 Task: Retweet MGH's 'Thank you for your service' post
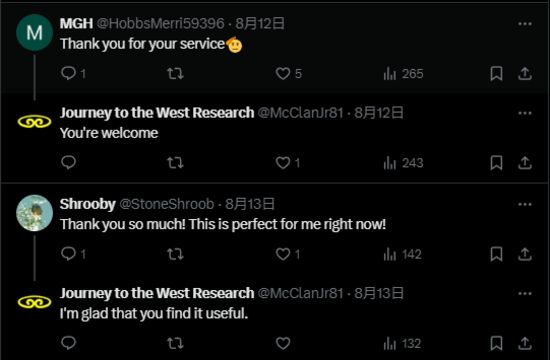tap(175, 74)
